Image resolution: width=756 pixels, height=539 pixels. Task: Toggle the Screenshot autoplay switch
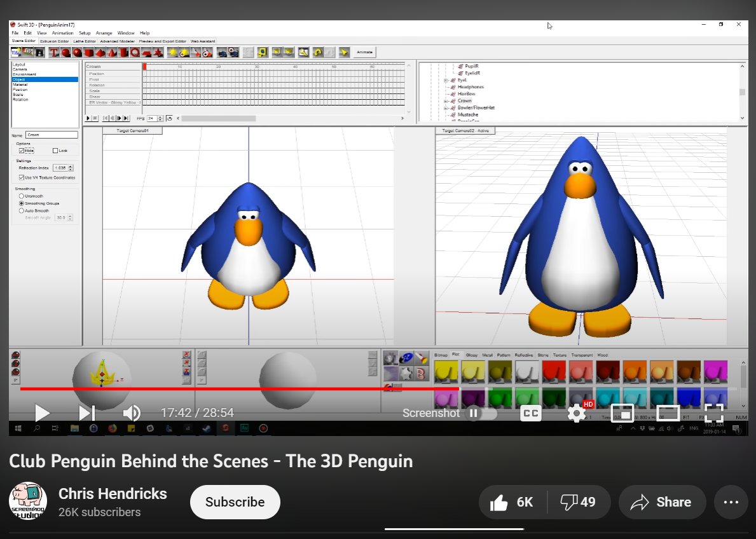point(481,413)
